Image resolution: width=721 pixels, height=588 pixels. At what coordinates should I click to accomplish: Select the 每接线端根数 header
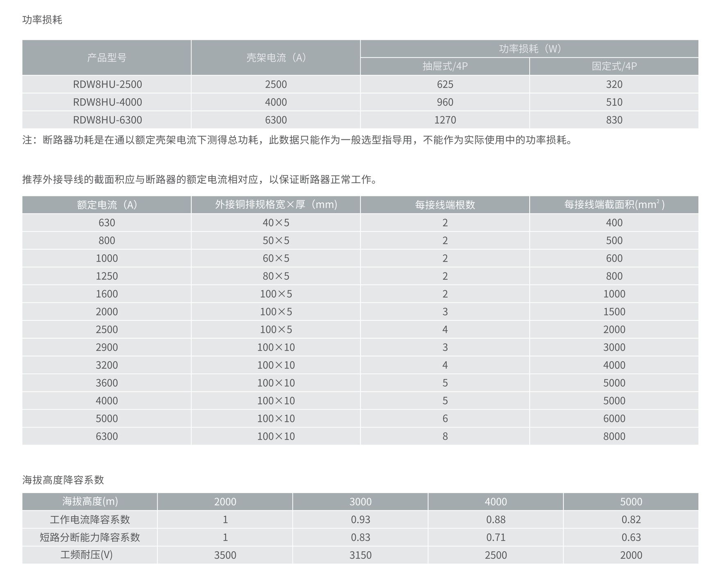click(x=445, y=205)
